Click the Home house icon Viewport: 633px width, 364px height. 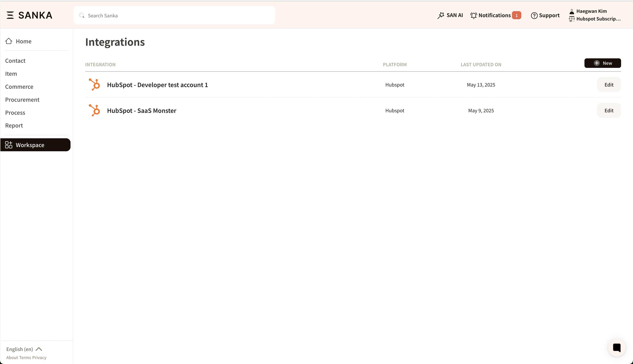[x=9, y=41]
